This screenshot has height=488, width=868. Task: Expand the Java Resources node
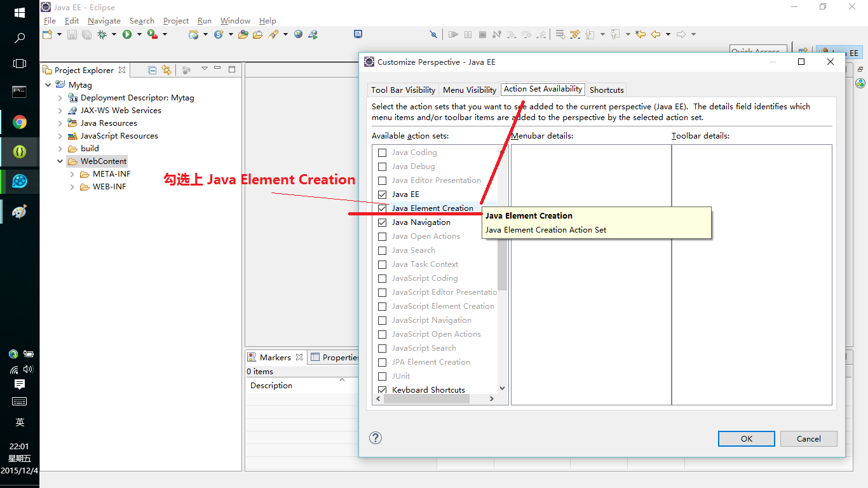(x=60, y=123)
